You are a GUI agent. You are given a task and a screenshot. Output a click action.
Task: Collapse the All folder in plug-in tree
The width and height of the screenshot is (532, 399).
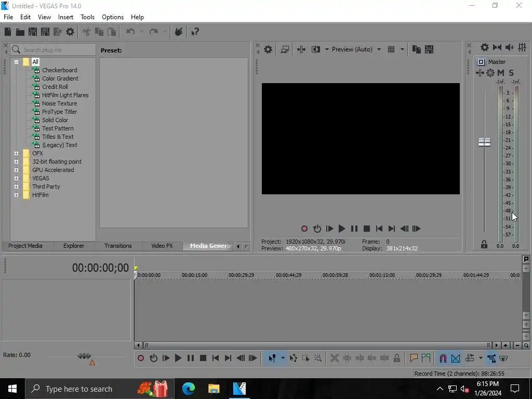click(x=16, y=62)
